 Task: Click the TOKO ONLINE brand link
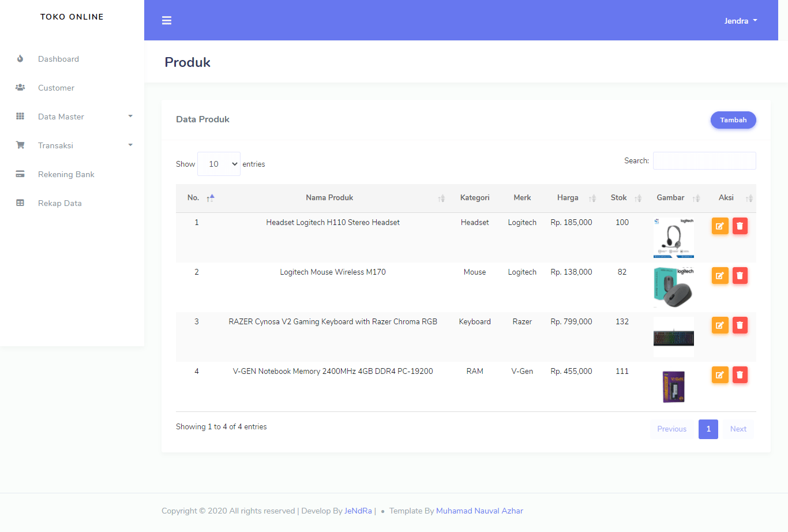click(x=72, y=17)
